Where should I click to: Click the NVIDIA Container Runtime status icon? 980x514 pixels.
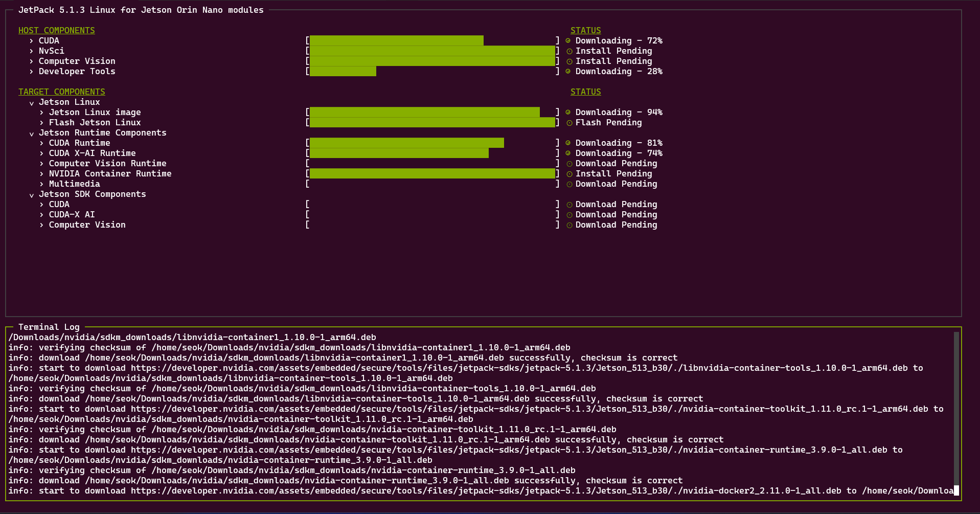tap(569, 174)
